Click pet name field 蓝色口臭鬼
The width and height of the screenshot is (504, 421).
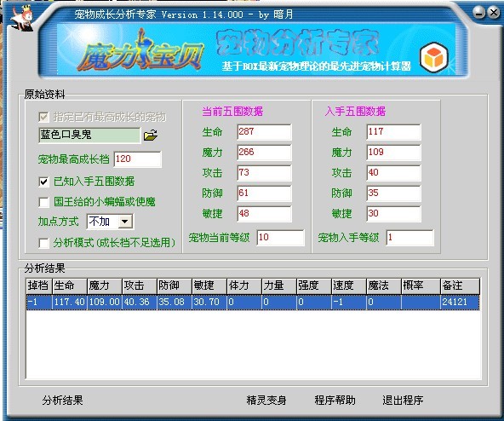(x=89, y=135)
